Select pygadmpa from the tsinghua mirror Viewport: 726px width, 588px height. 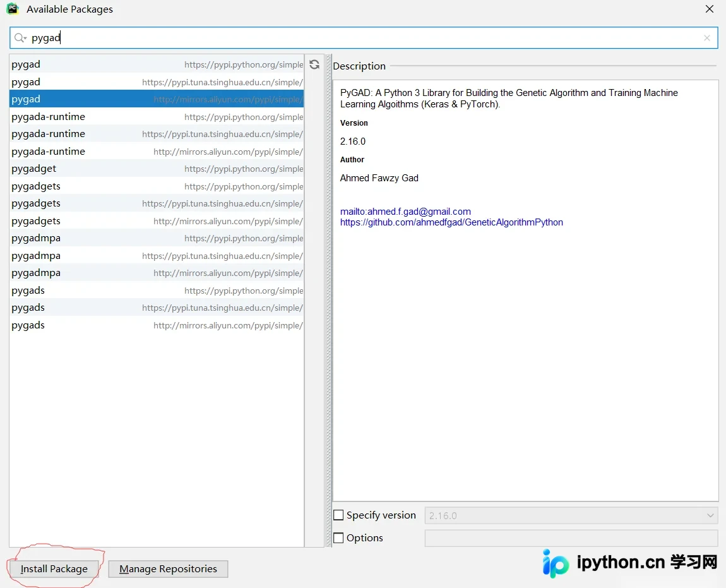pos(157,256)
